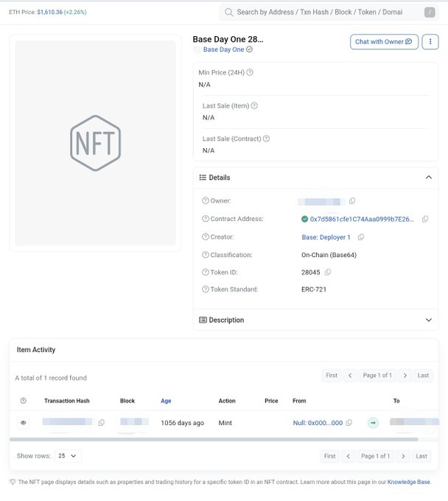This screenshot has height=501, width=448.
Task: Click the blurred transaction hash link
Action: pyautogui.click(x=67, y=421)
